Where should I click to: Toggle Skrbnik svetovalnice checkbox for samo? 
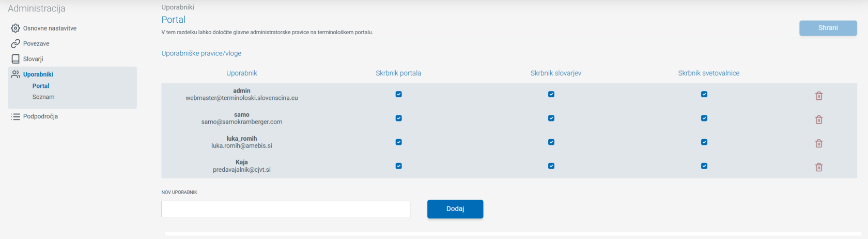click(704, 118)
